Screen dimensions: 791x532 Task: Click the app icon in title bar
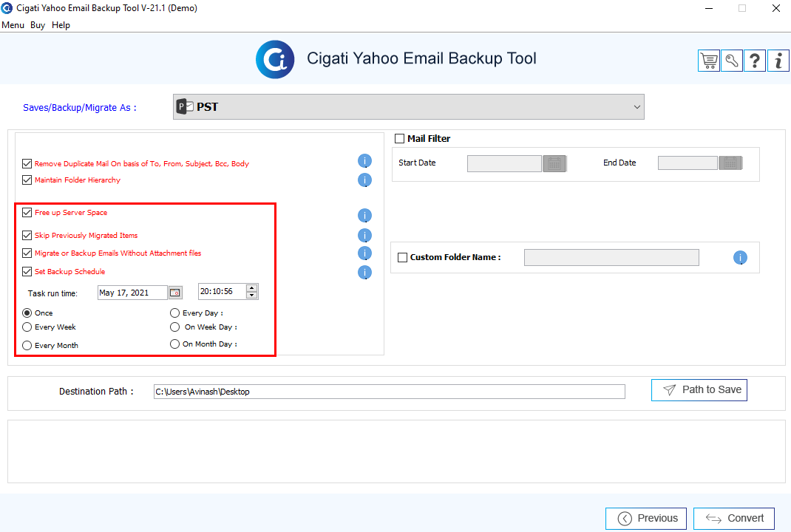(7, 8)
